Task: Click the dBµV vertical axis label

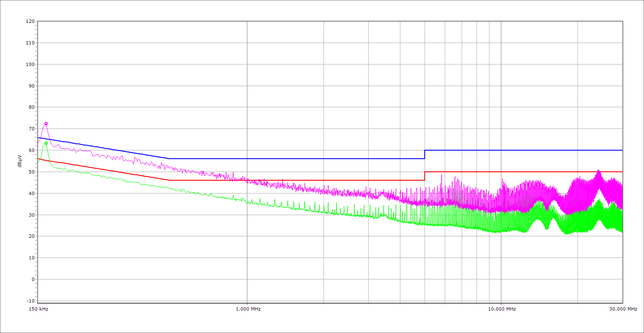Action: 19,162
